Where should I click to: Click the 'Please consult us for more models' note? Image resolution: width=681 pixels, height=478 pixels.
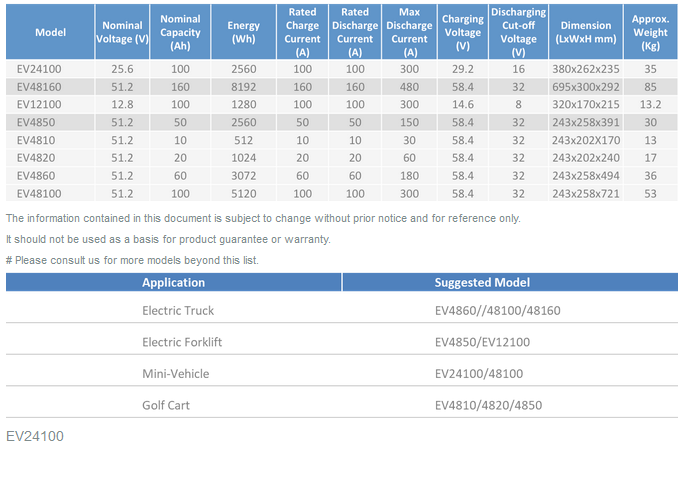pos(132,260)
